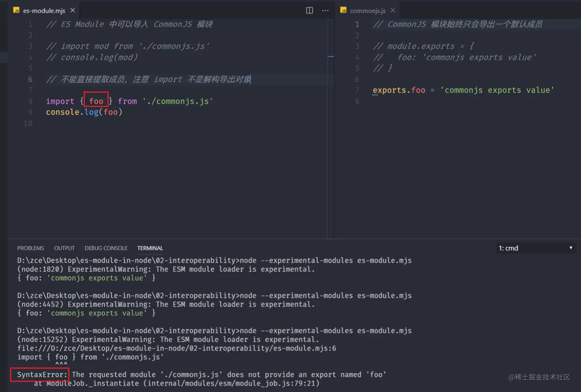This screenshot has width=581, height=392.
Task: Switch to the DEBUG CONSOLE panel
Action: pyautogui.click(x=106, y=248)
